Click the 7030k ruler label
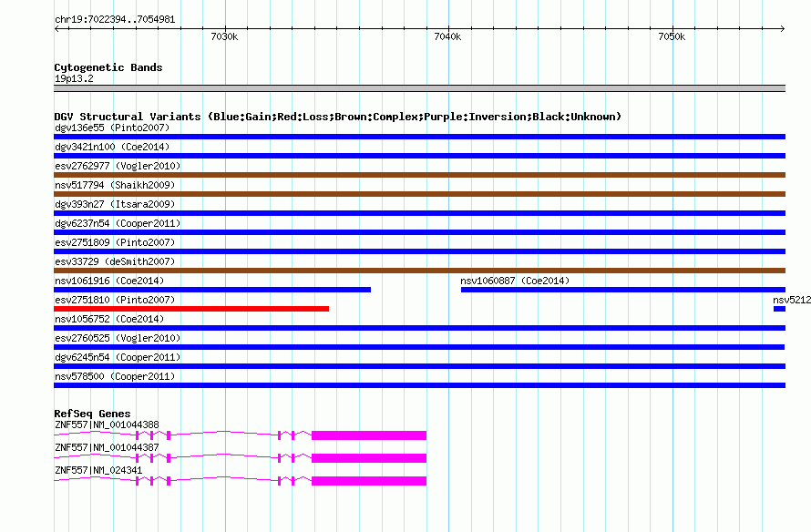The height and width of the screenshot is (532, 811). click(224, 36)
